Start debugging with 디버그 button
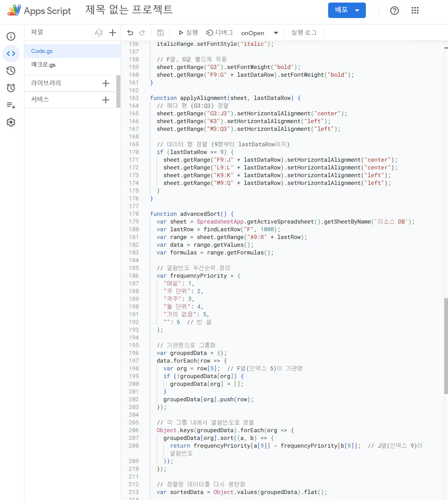Screen dimensions: 448x500 tap(220, 33)
